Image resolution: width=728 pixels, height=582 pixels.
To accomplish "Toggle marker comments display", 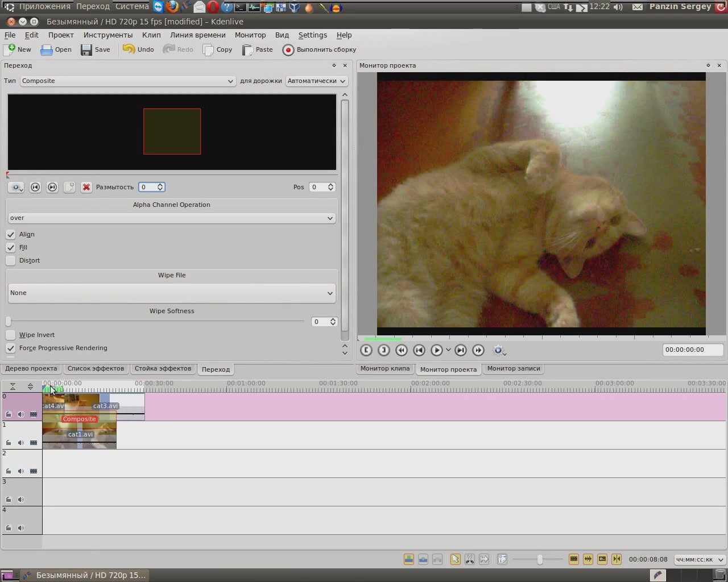I will click(x=602, y=559).
